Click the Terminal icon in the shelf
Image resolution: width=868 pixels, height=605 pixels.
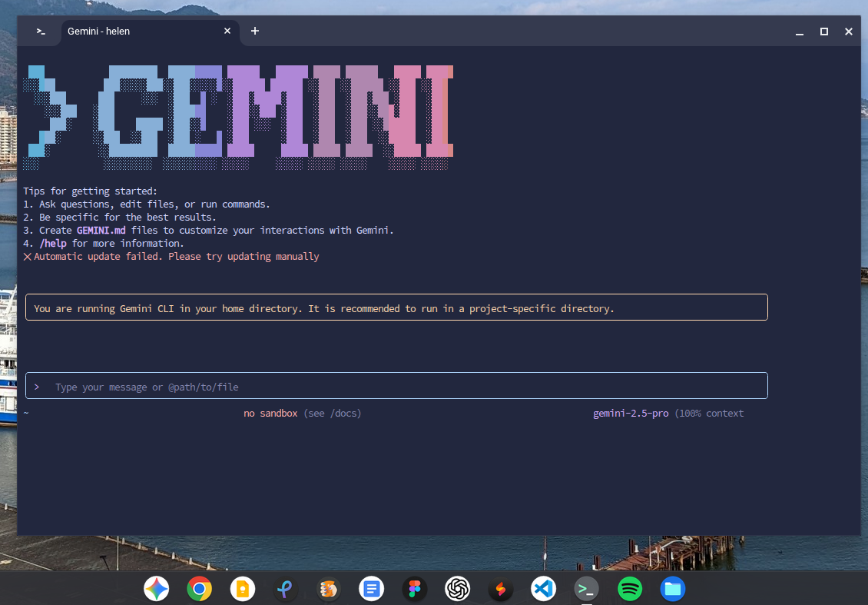point(587,590)
